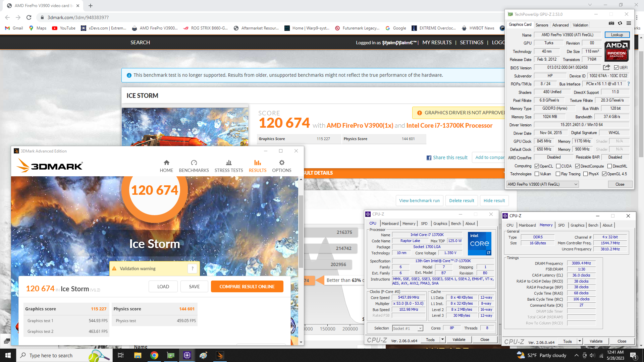
Task: Open File Explorer from the taskbar
Action: pyautogui.click(x=138, y=355)
